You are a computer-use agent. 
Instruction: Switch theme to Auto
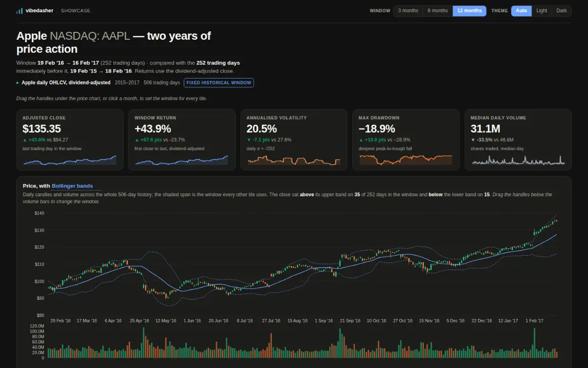click(521, 11)
